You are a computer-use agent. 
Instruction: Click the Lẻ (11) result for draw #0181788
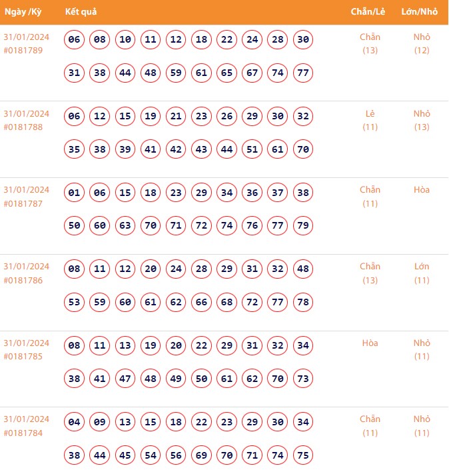click(x=370, y=120)
